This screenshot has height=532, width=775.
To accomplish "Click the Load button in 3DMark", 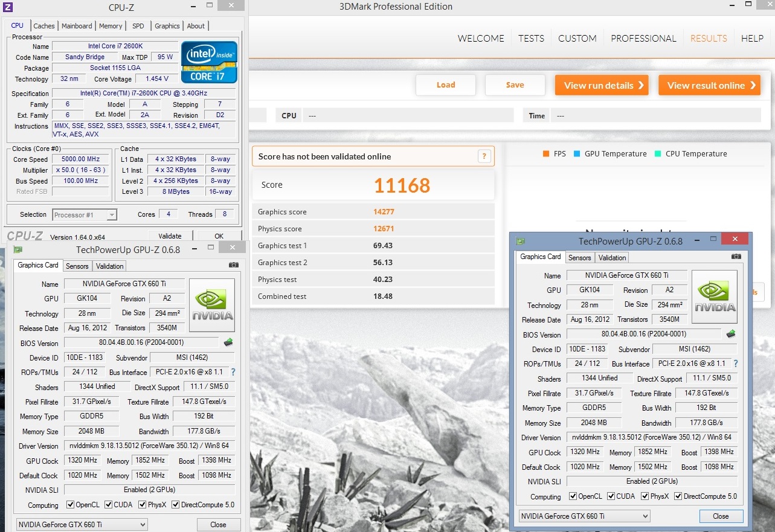I will tap(446, 85).
